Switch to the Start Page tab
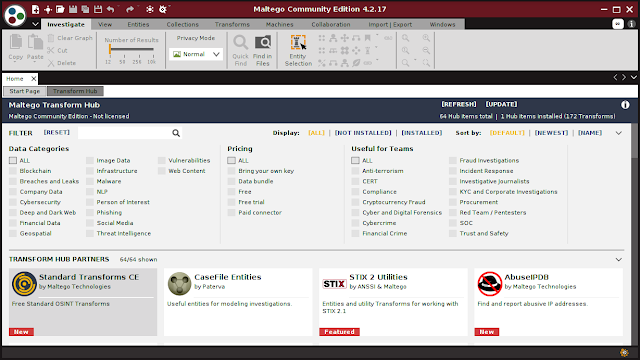Image resolution: width=640 pixels, height=360 pixels. (x=25, y=91)
